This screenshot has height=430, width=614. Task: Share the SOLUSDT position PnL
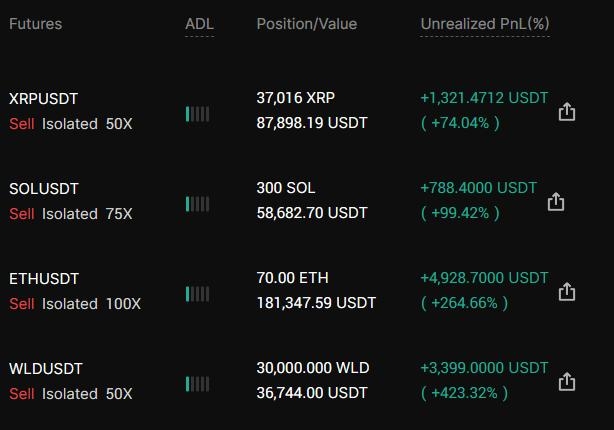click(x=556, y=202)
